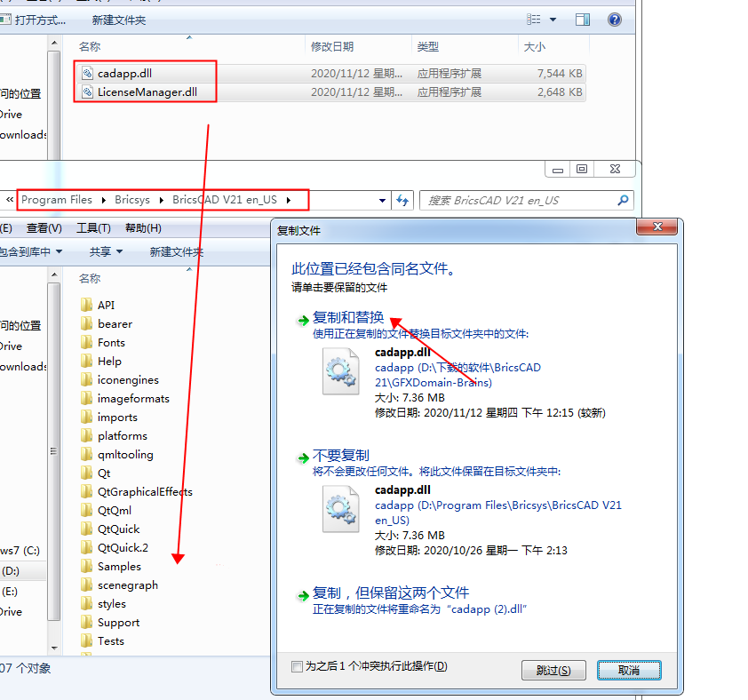Viewport: 748px width, 700px height.
Task: Select the scenegraph folder icon
Action: (x=87, y=585)
